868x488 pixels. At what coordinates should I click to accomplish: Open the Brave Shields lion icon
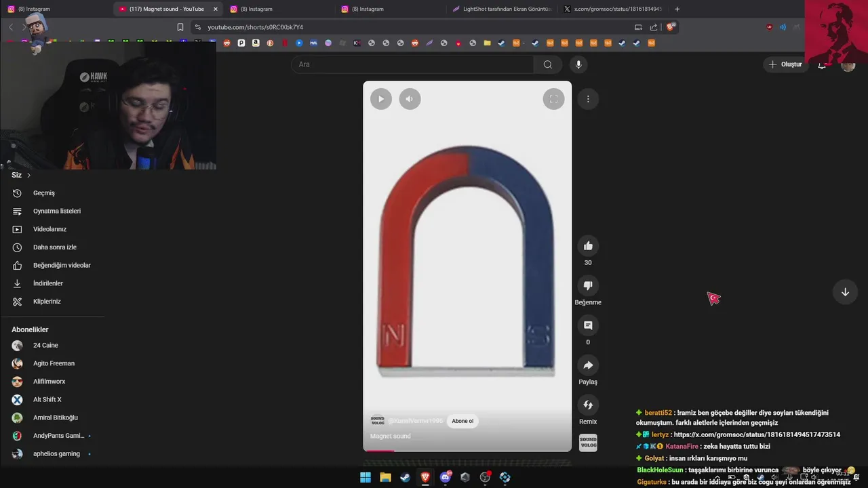671,27
